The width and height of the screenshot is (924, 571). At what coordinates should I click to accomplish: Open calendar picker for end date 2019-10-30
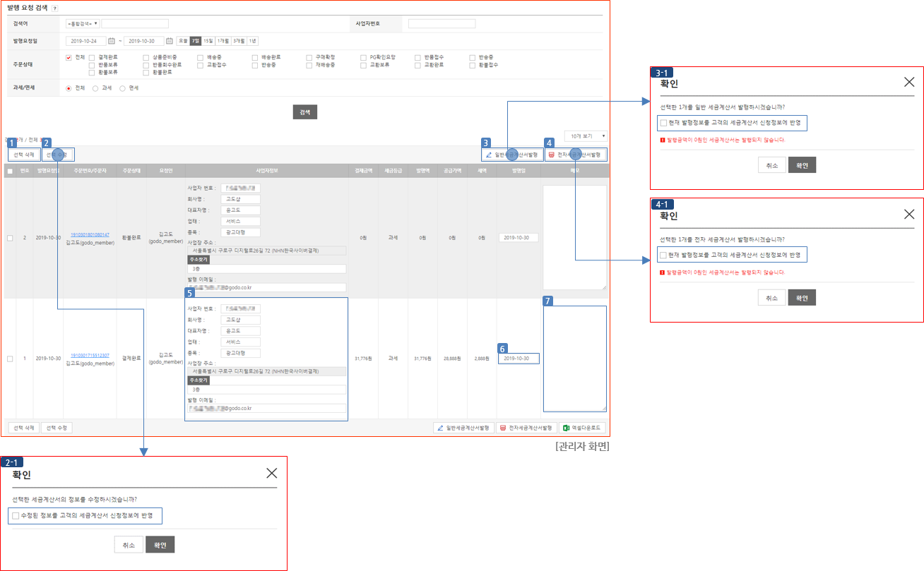(x=169, y=41)
